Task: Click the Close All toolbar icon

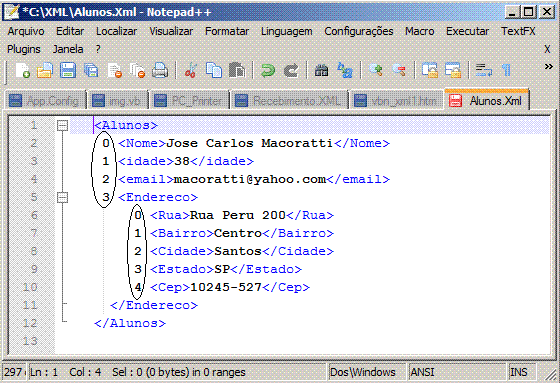Action: [138, 70]
